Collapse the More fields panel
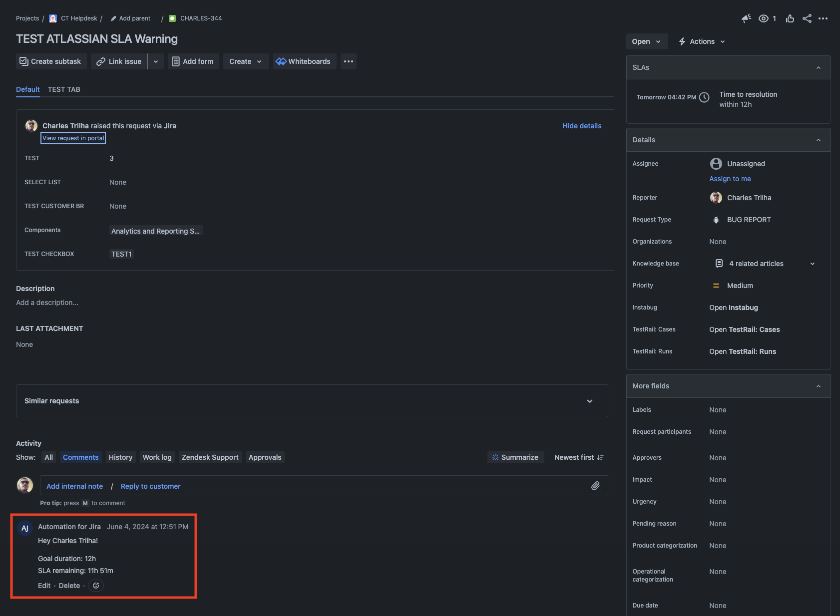 pos(819,386)
